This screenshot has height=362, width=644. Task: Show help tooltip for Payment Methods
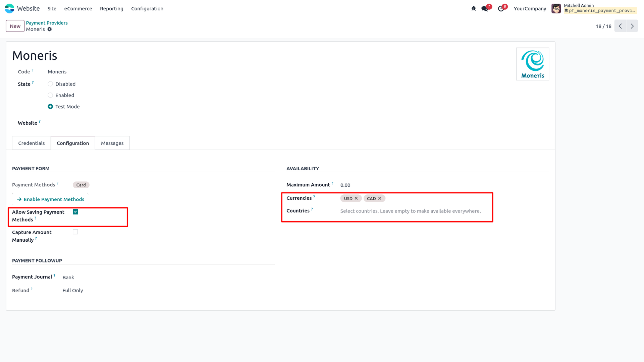tap(57, 183)
